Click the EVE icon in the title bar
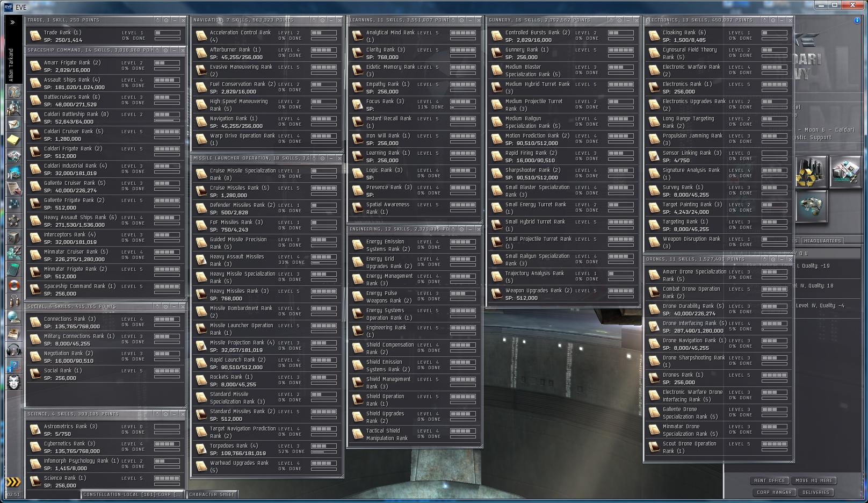 tap(8, 7)
